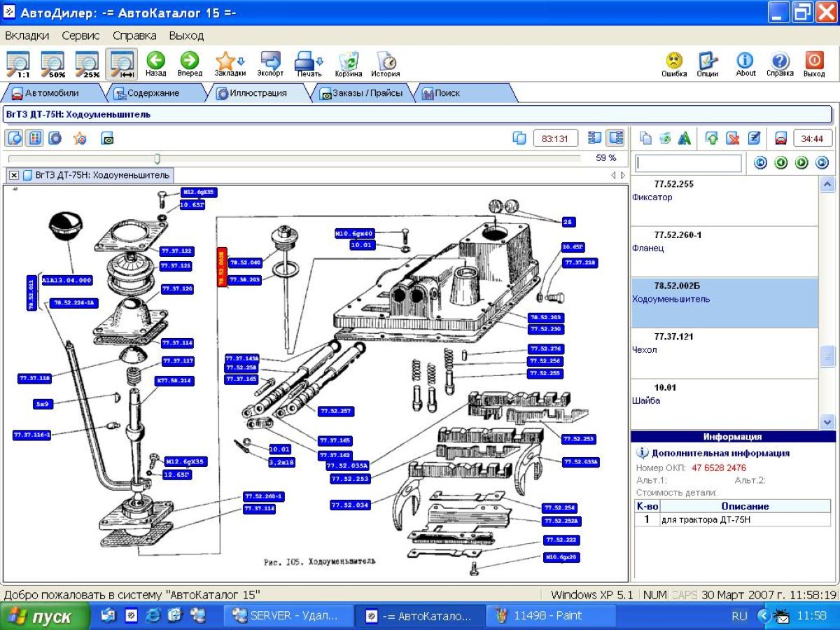Click the 1:1 zoom icon
The height and width of the screenshot is (630, 840).
(x=19, y=63)
